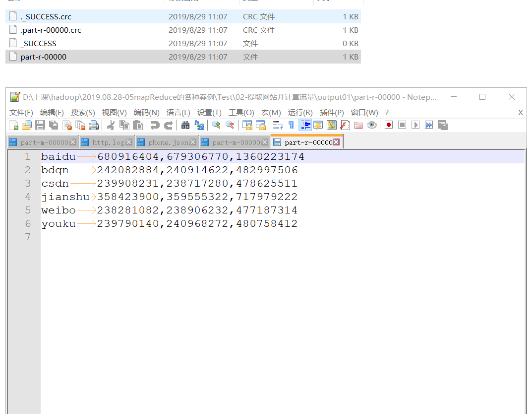532x414 pixels.
Task: Undo the last edit via toolbar
Action: pyautogui.click(x=155, y=125)
